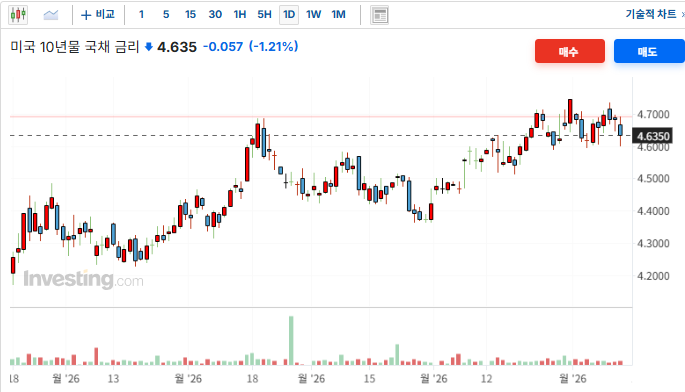The height and width of the screenshot is (392, 685).
Task: Click the 4.4000 price axis label
Action: coord(653,211)
